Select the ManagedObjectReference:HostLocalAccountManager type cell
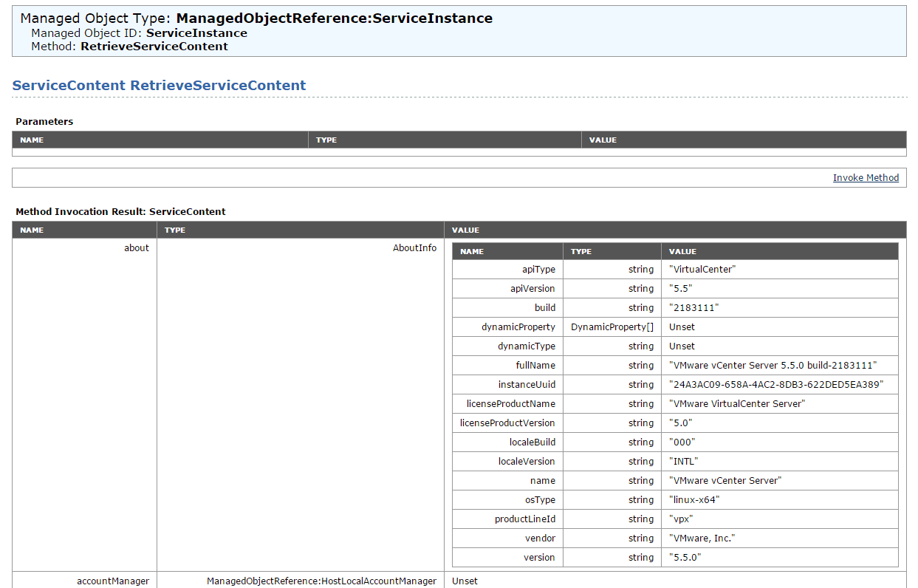The width and height of the screenshot is (918, 588). pos(321,581)
